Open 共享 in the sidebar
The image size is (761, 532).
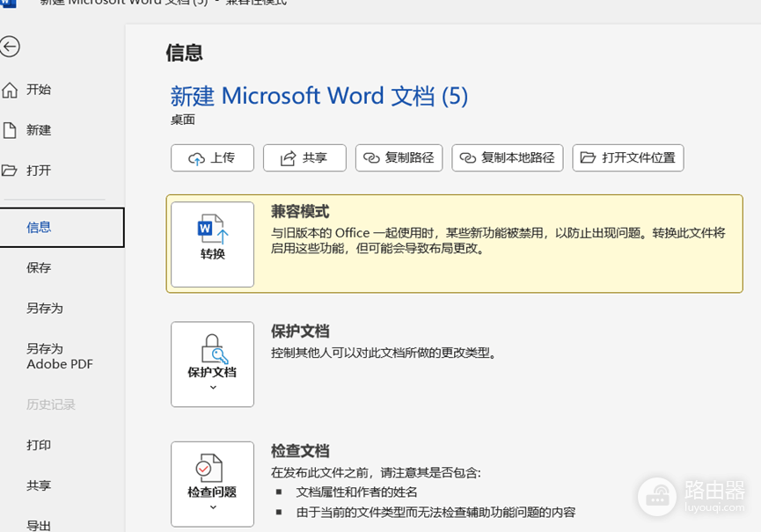39,485
